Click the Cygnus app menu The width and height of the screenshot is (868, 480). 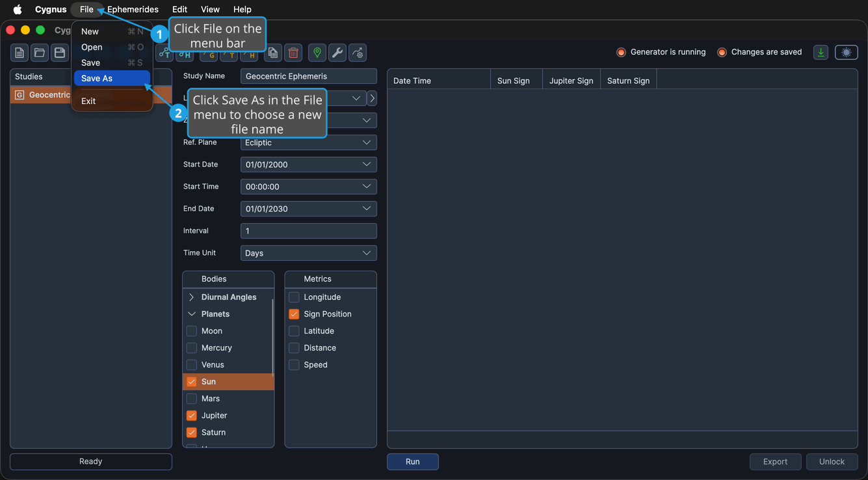point(51,9)
